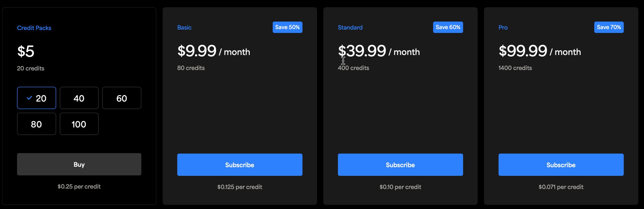
Task: Click the $0.25 per credit text
Action: [x=79, y=187]
